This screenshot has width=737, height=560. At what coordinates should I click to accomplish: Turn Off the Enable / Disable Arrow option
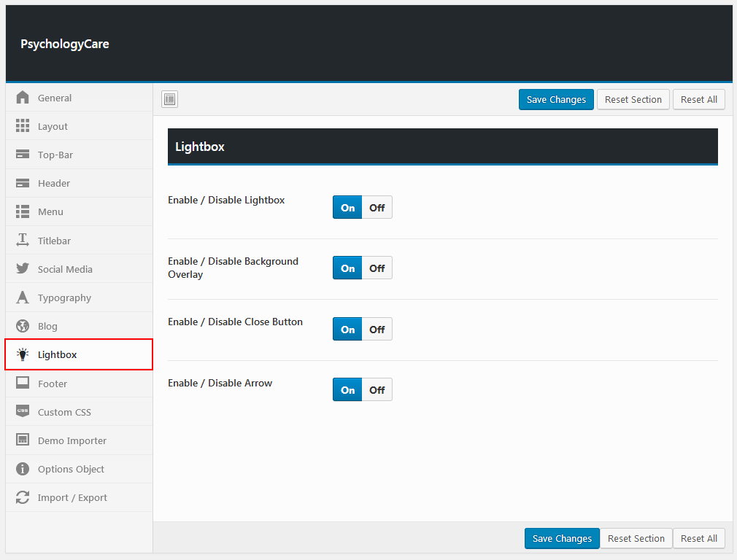[377, 390]
